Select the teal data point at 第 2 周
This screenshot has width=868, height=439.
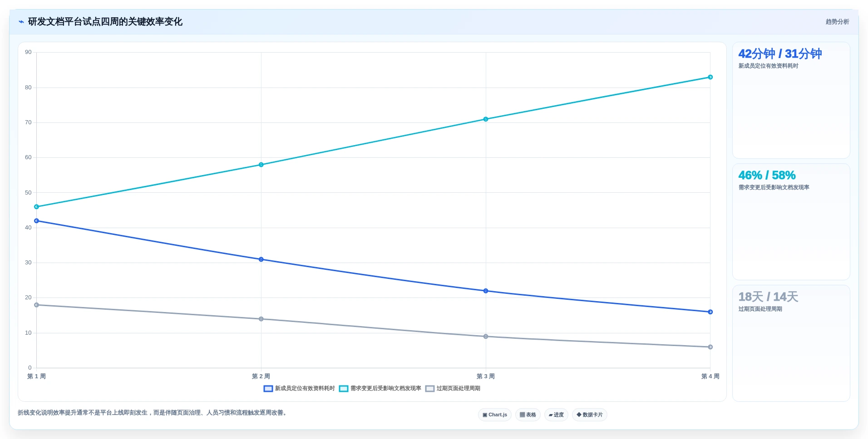click(261, 165)
